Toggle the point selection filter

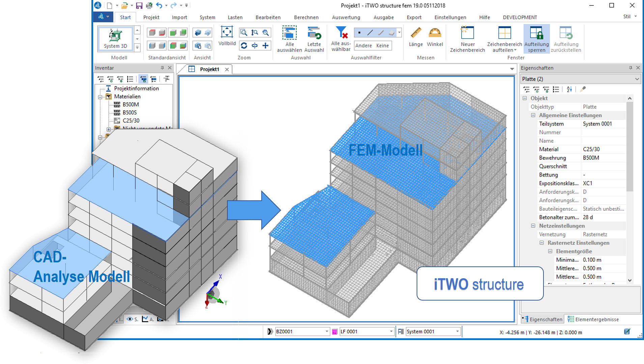(360, 33)
